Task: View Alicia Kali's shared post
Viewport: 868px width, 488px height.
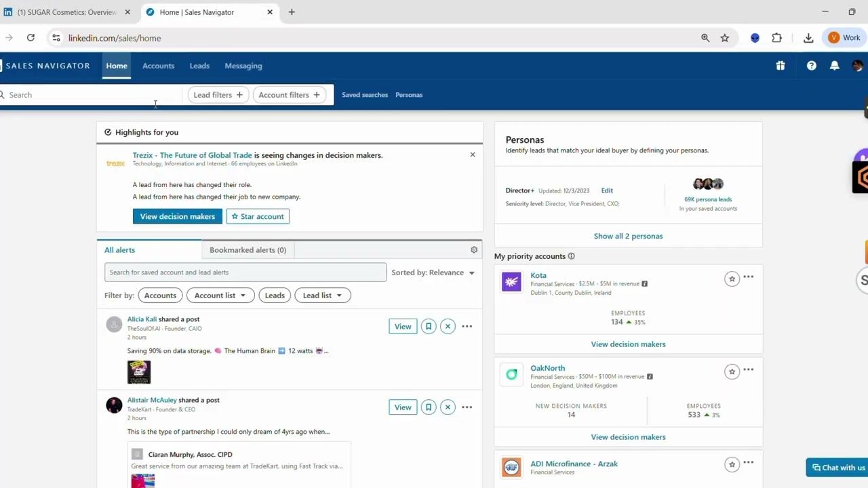Action: (403, 327)
